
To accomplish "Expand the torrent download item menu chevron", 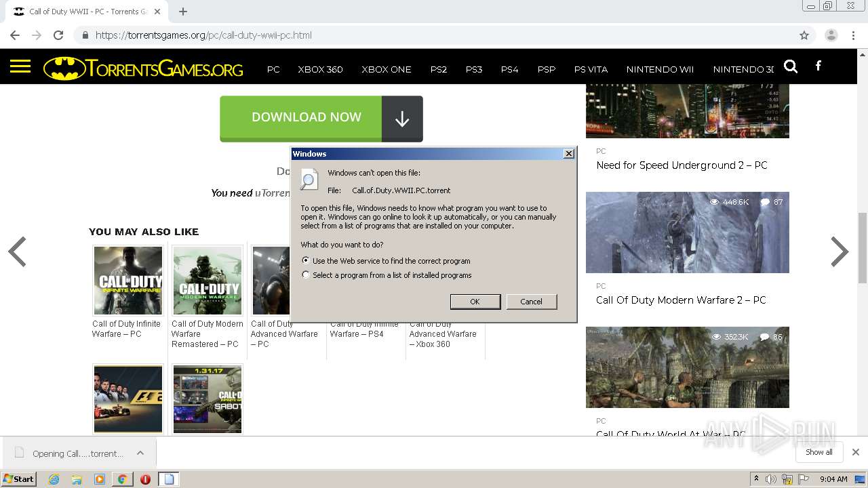I will (140, 453).
